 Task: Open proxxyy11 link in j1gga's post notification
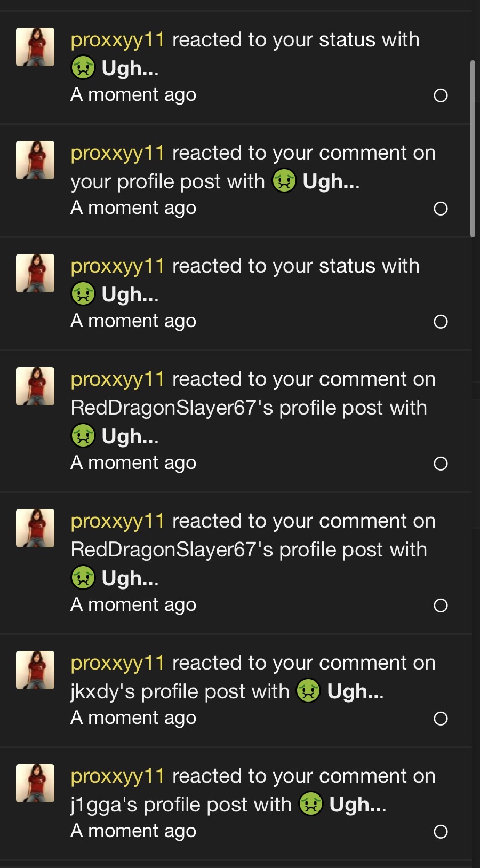coord(118,776)
